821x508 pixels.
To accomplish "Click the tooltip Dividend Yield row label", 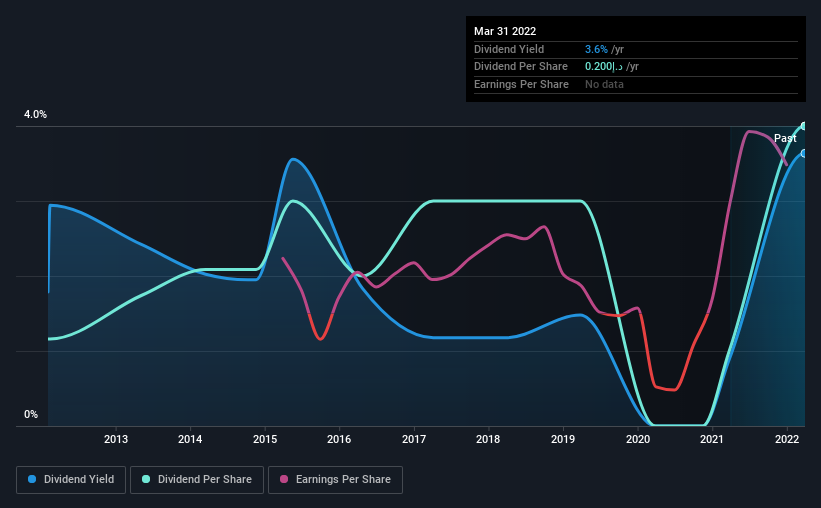I will click(509, 49).
